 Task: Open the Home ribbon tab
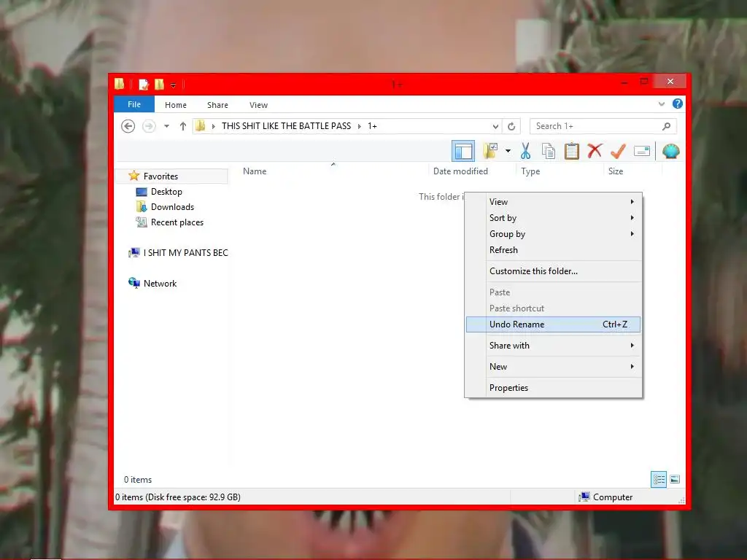coord(176,105)
